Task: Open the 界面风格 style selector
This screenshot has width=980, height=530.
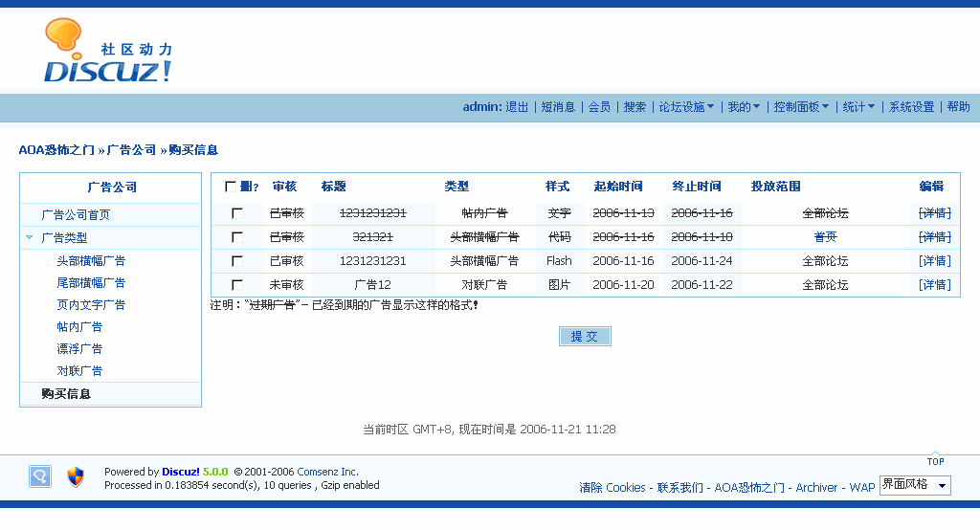Action: tap(915, 485)
